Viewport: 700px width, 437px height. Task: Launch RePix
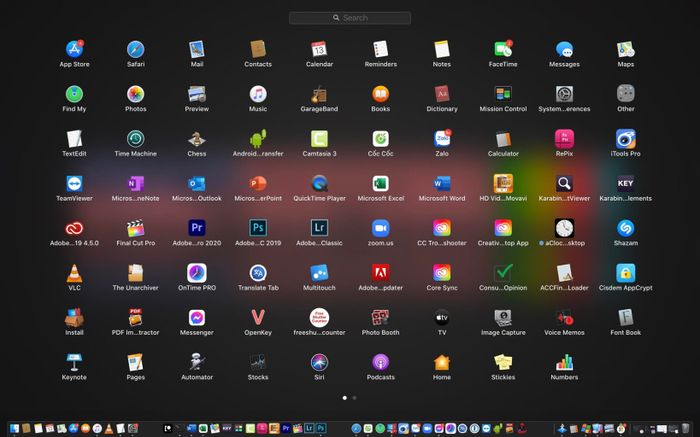(x=564, y=139)
